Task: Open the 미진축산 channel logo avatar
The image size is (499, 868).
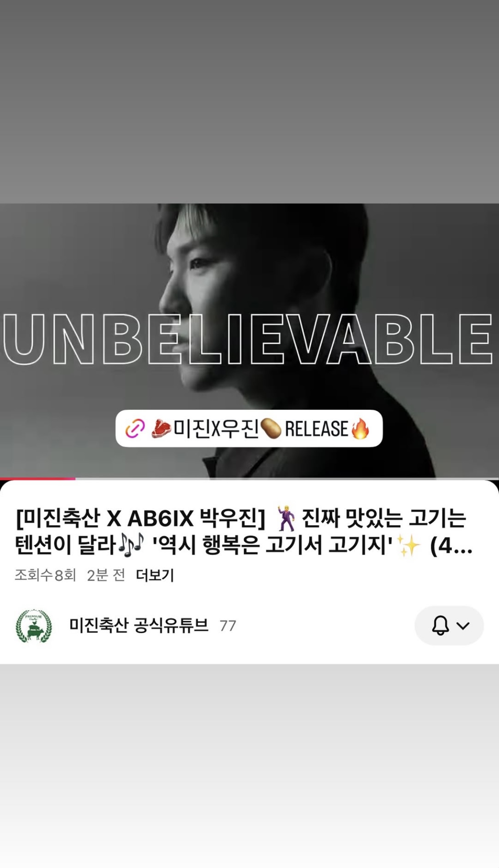Action: click(x=34, y=626)
